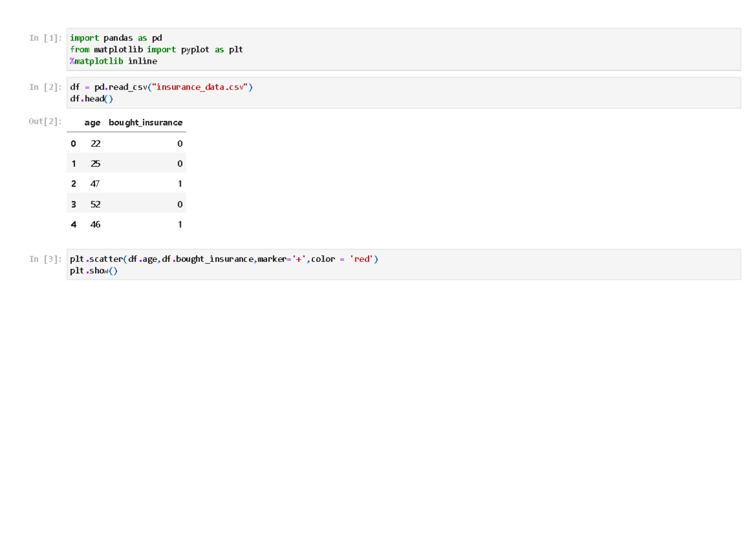Click the first code cell with pandas import
Screen dimensions: 756x534
(x=403, y=49)
